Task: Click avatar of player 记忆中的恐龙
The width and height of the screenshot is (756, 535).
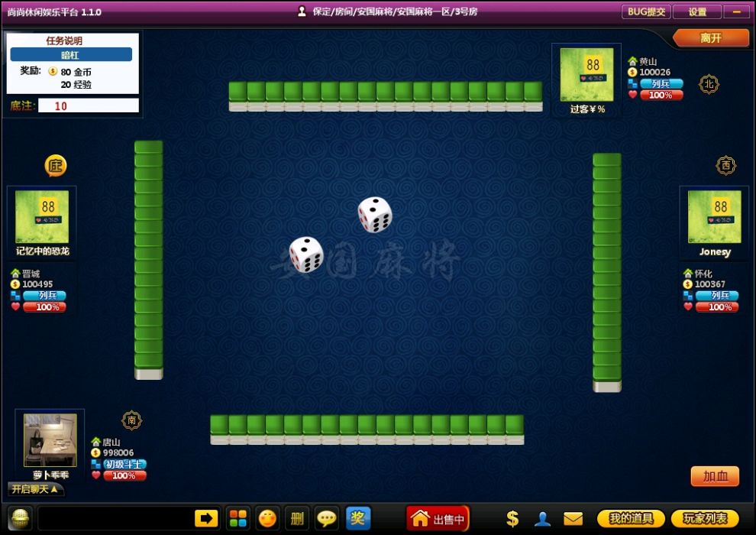Action: coord(42,216)
